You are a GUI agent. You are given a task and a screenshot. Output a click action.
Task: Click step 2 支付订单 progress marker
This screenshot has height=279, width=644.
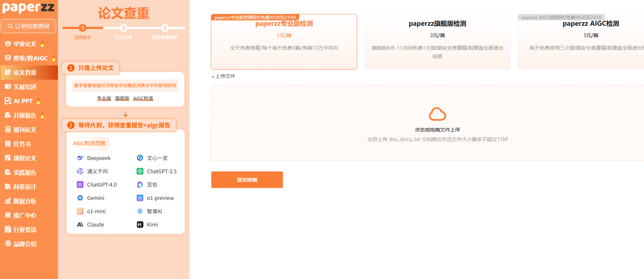(x=124, y=28)
